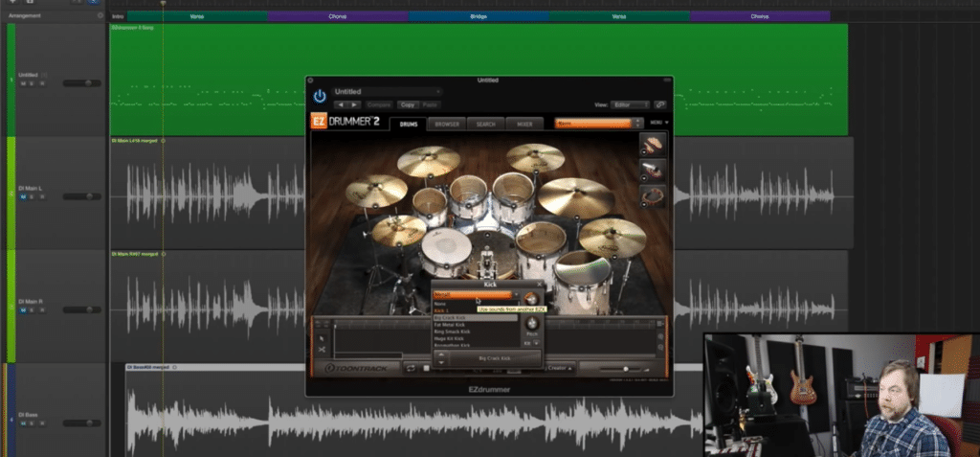Select the arrow pointer tool in song track
Viewport: 980px width, 457px height.
click(322, 338)
